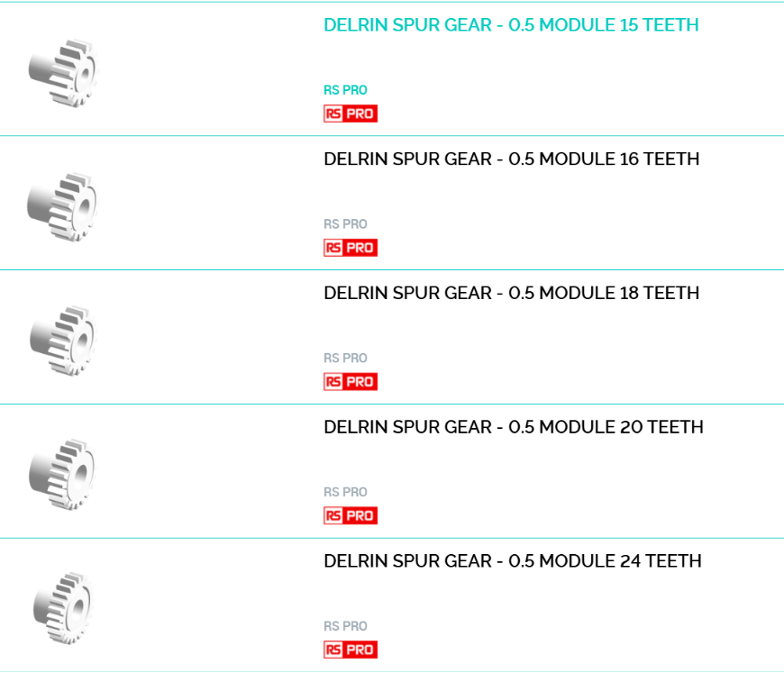Open the 20 teeth gear product image
The height and width of the screenshot is (673, 784).
point(62,475)
